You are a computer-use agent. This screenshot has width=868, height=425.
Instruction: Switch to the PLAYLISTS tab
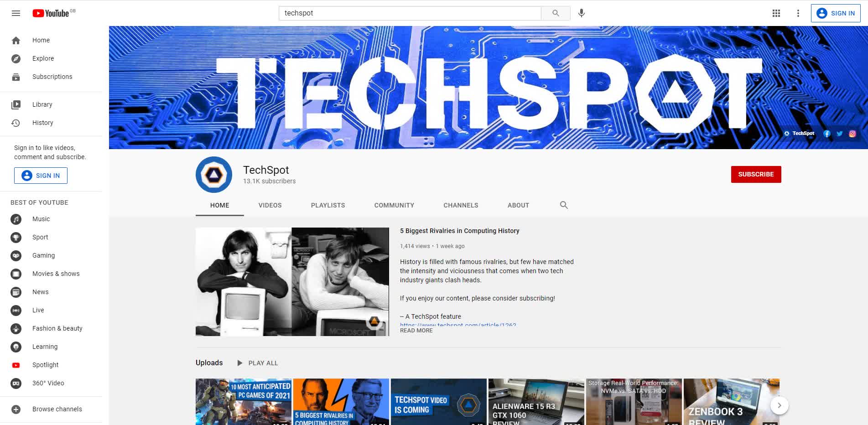coord(328,205)
